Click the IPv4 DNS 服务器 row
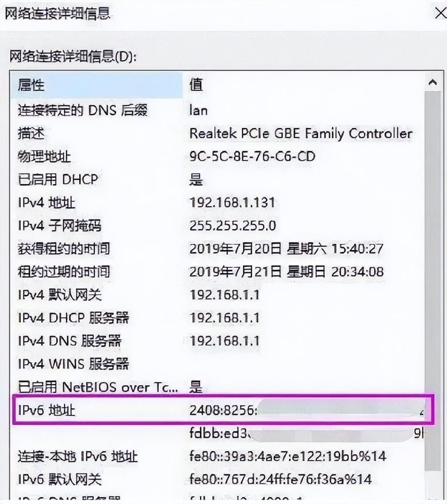Viewport: 447px width, 504px height. tap(218, 341)
